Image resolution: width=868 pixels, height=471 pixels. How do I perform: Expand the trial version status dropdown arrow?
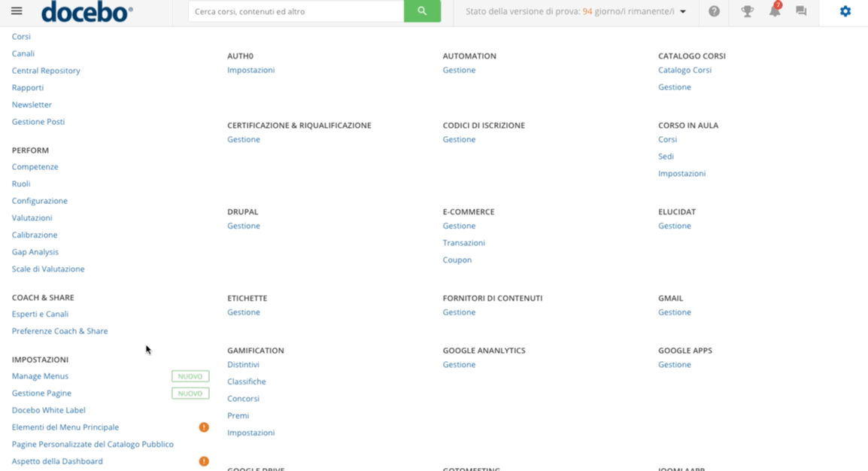[683, 11]
